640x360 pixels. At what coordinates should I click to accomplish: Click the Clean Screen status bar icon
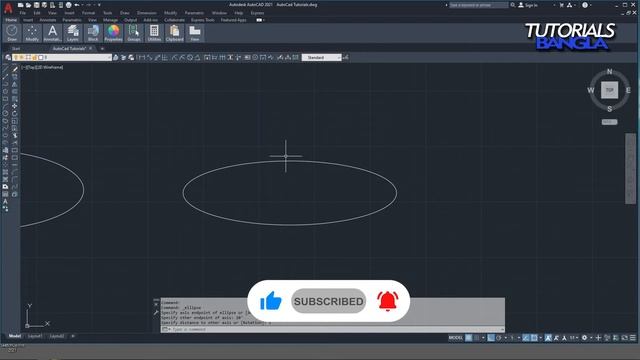[624, 338]
